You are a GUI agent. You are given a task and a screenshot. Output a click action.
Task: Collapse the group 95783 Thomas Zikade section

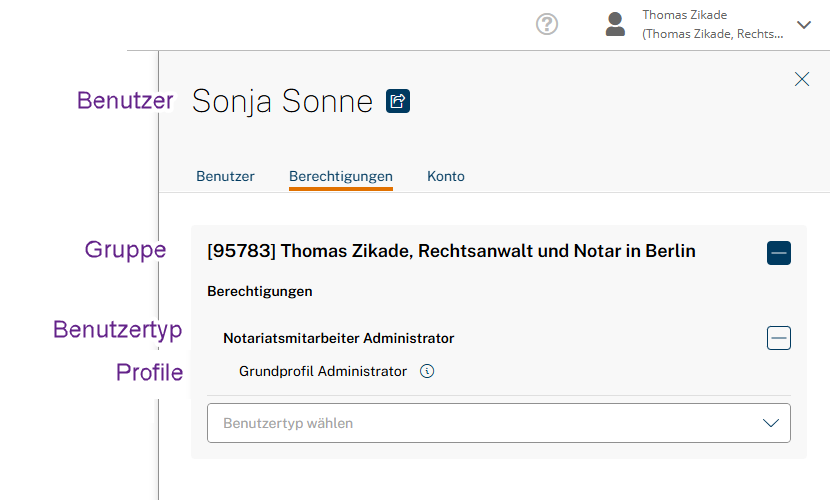(x=779, y=253)
